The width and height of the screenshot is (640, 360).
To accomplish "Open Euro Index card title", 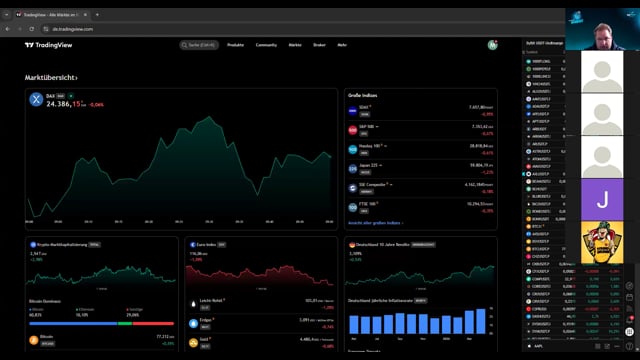I will coord(206,244).
